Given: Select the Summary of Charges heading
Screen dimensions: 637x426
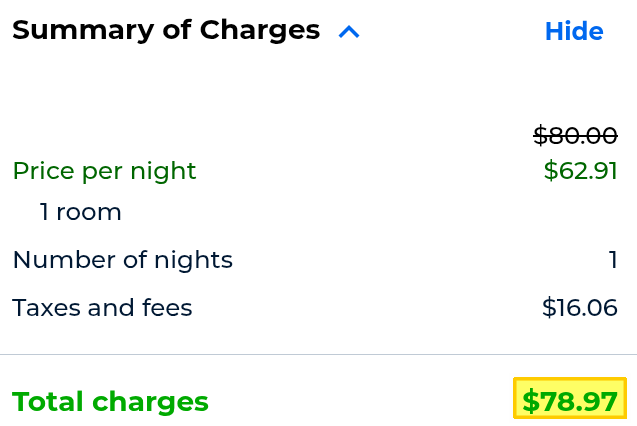Looking at the screenshot, I should (x=166, y=31).
